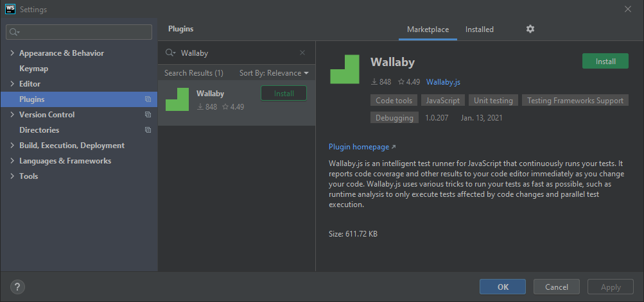This screenshot has width=644, height=302.
Task: Expand Build, Execution, Deployment section
Action: (x=12, y=146)
